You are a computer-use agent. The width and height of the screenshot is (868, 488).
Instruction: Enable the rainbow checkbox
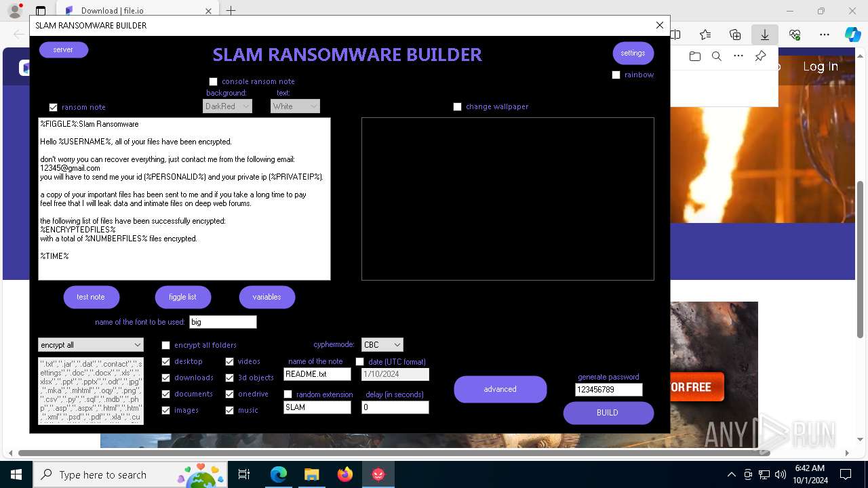616,75
